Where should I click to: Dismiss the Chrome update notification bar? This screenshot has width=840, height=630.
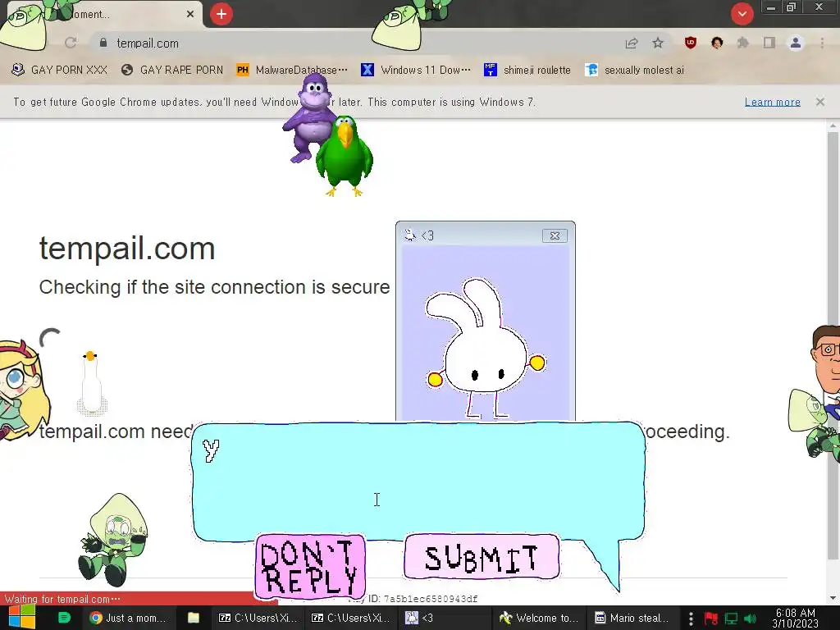(820, 102)
